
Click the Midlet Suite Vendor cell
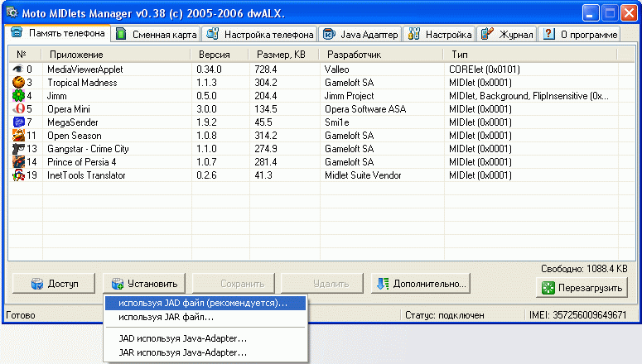point(363,175)
